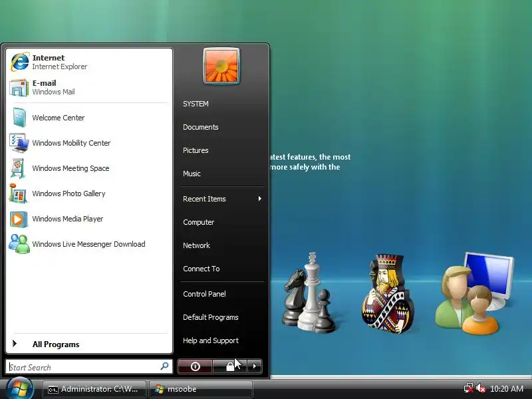Click the network status tray icon
532x399 pixels.
click(469, 388)
